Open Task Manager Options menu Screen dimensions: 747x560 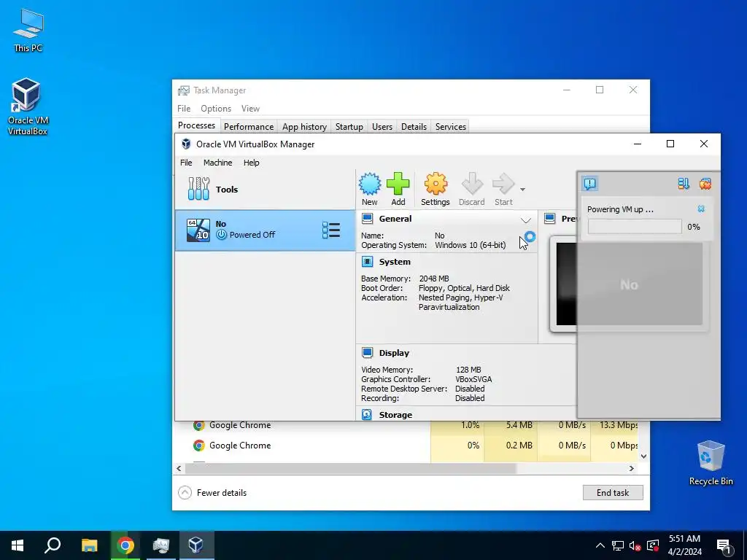click(216, 109)
